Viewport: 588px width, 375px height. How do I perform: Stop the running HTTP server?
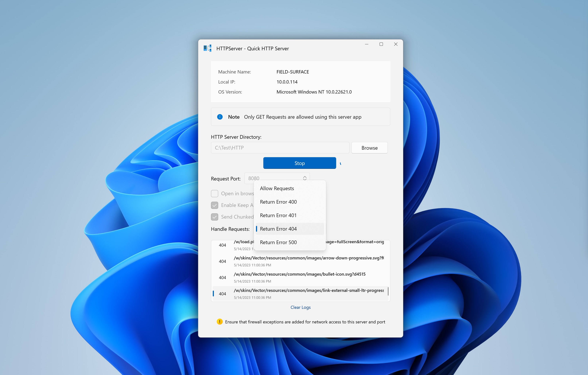pyautogui.click(x=300, y=163)
